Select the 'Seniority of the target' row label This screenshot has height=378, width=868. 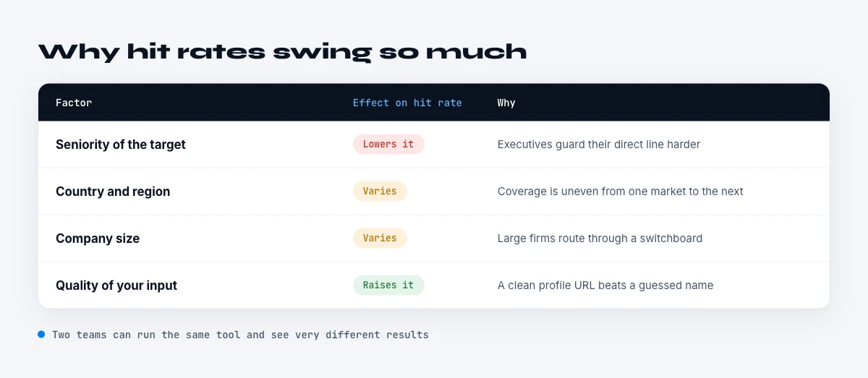121,145
